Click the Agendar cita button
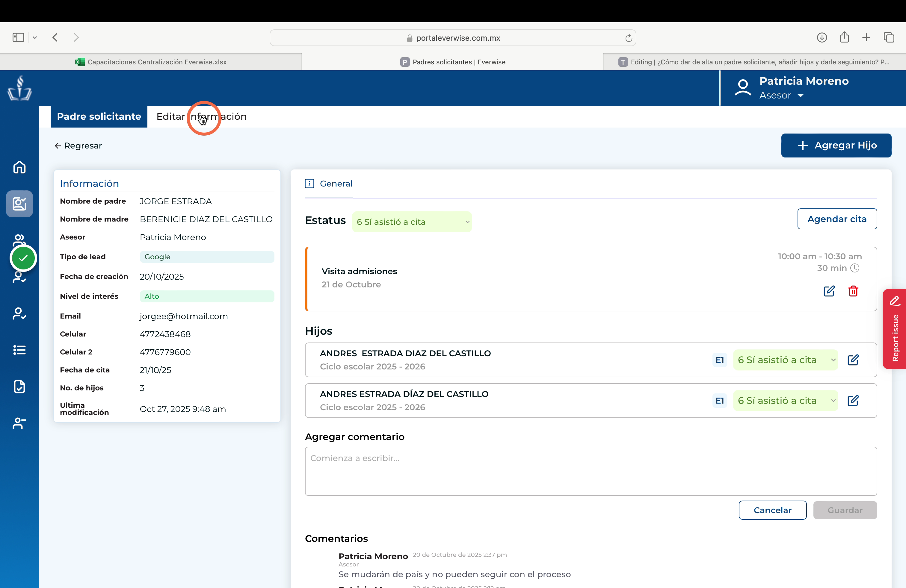906x588 pixels. pyautogui.click(x=837, y=219)
